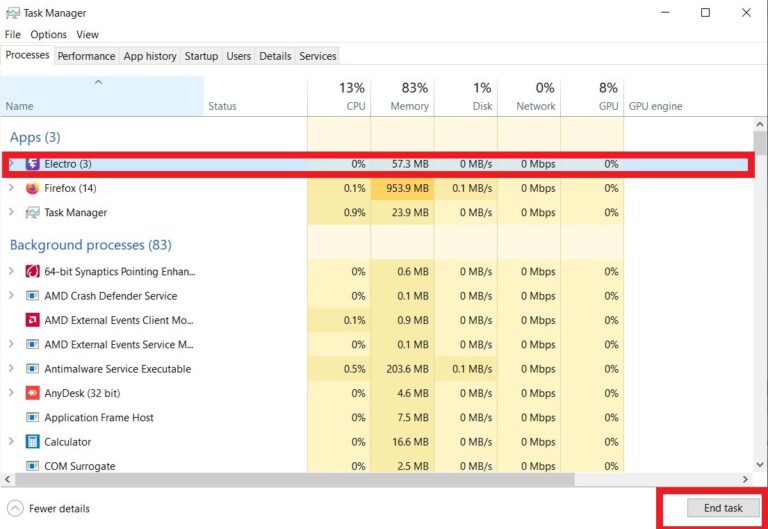Sort processes by Memory column
The width and height of the screenshot is (768, 529).
tap(402, 96)
